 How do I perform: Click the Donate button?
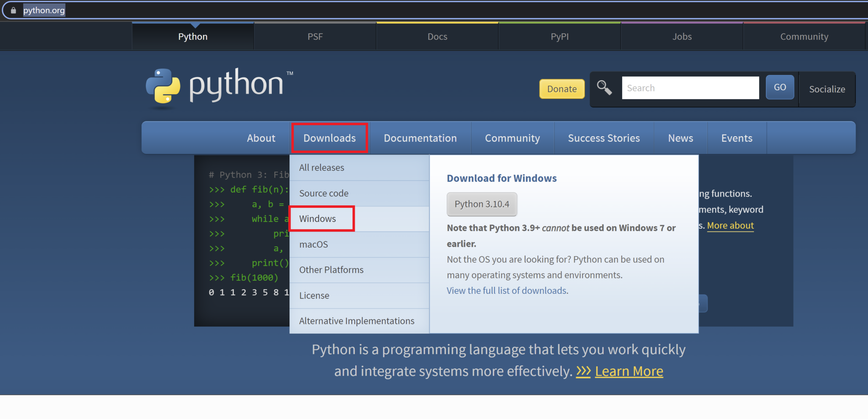click(562, 89)
